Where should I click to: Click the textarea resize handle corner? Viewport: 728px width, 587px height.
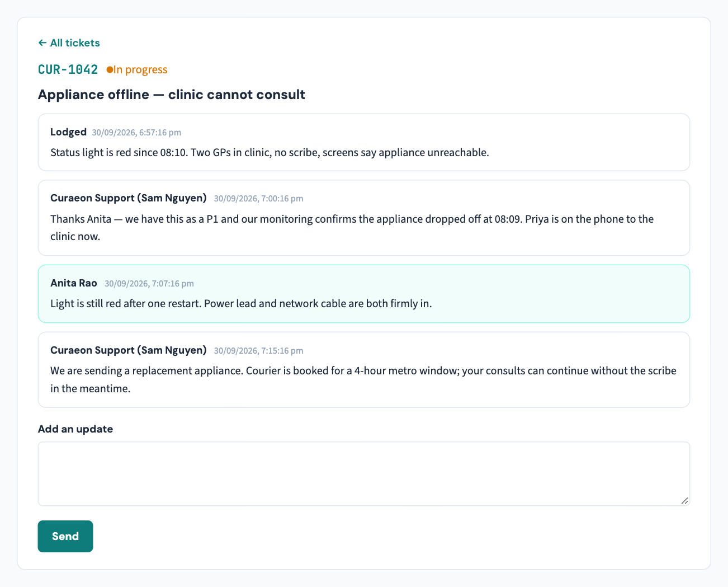click(684, 500)
